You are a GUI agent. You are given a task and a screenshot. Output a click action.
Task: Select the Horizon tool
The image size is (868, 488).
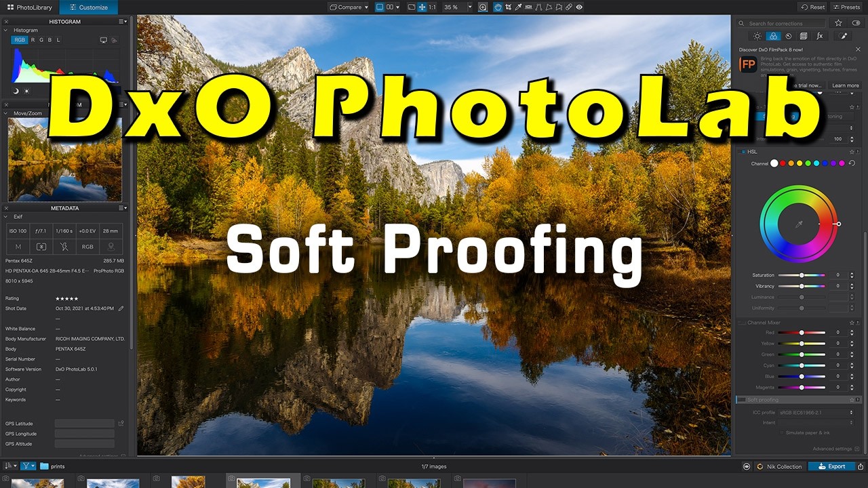coord(529,7)
